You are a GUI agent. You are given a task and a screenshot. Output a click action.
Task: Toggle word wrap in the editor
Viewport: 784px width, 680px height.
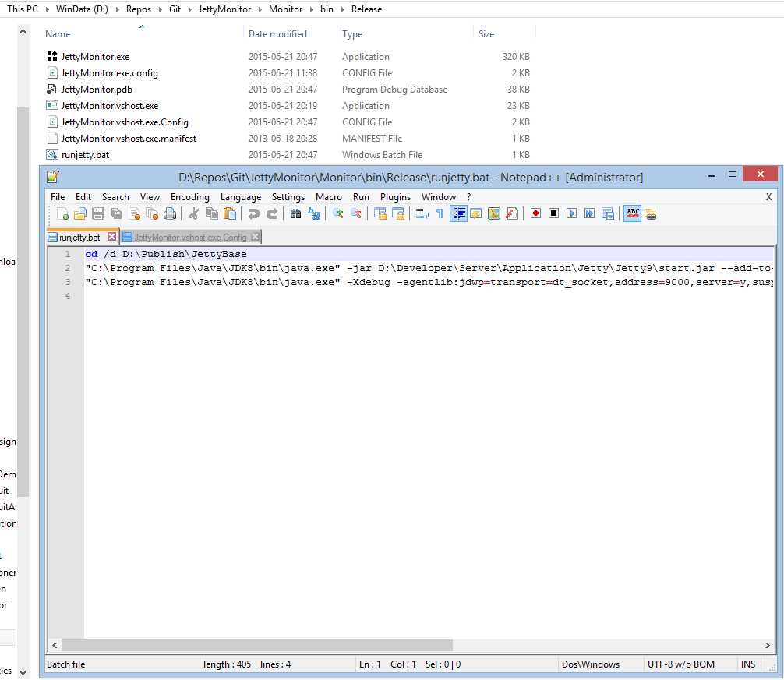point(422,214)
